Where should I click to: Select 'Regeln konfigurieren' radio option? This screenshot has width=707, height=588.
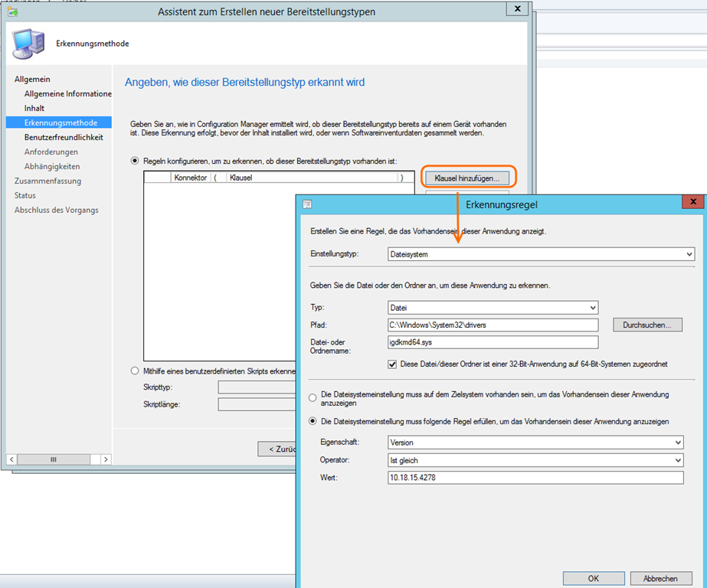coord(136,161)
